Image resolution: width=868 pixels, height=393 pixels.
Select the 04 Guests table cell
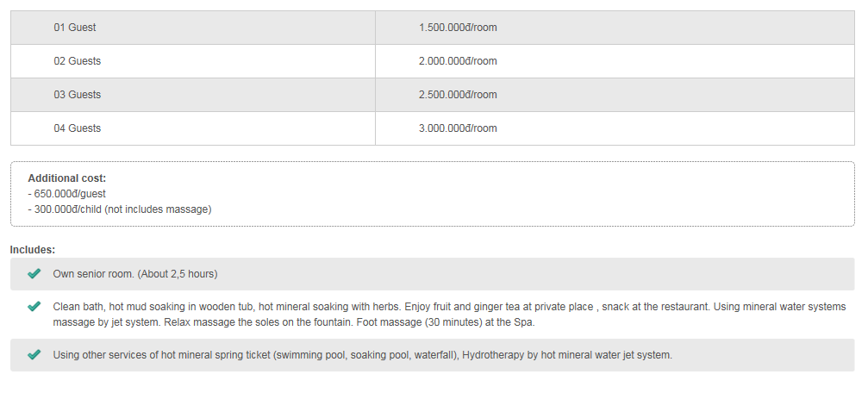coord(192,128)
